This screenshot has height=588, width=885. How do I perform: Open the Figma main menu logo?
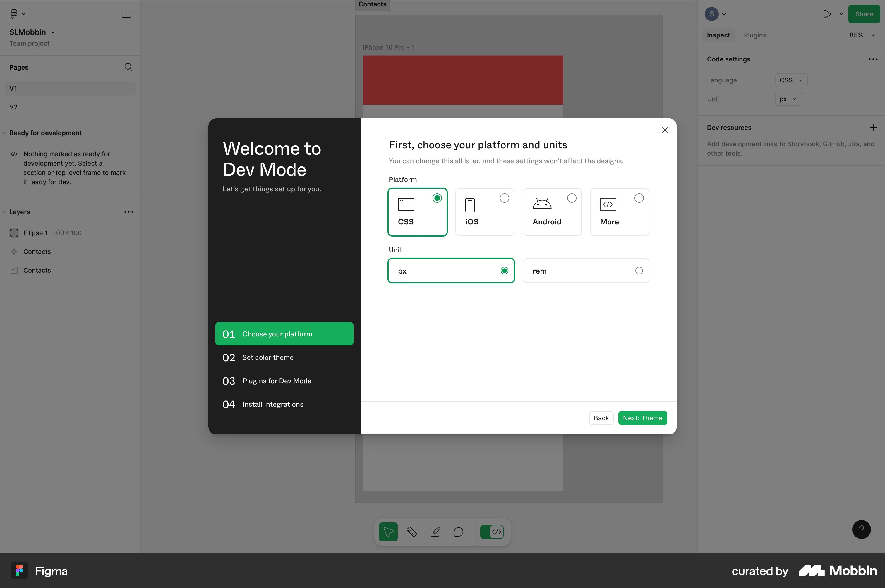tap(14, 14)
